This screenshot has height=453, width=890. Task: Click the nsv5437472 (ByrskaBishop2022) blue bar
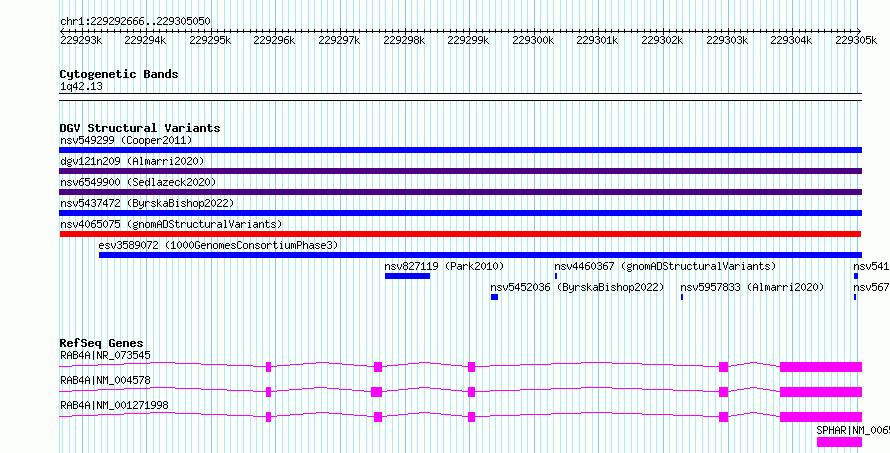pos(460,213)
